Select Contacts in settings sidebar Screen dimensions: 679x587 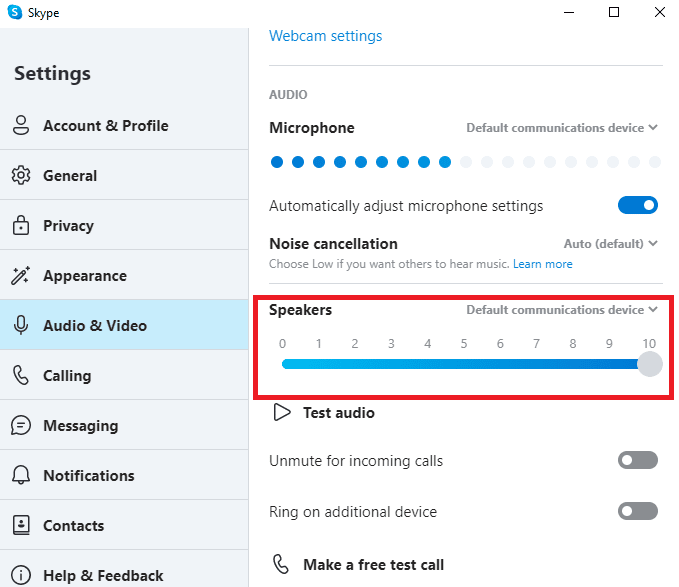(124, 525)
